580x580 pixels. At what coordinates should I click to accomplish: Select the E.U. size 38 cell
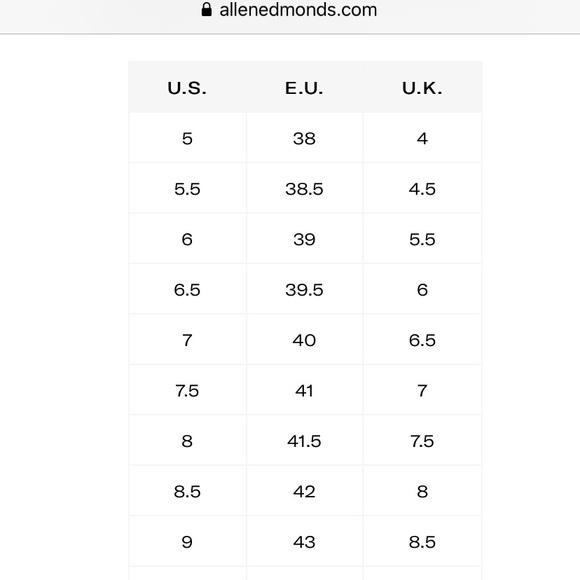tap(304, 138)
